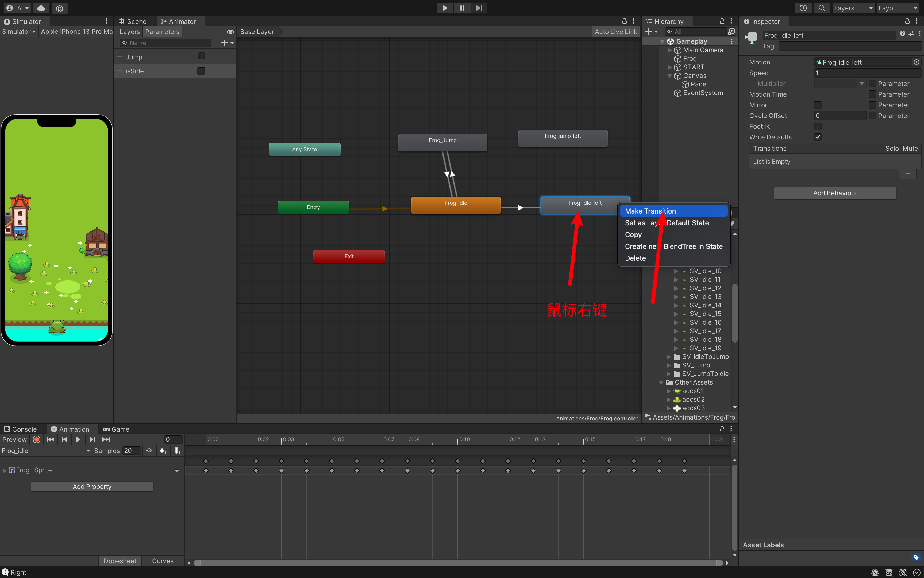
Task: Enable the Cycle Offset Parameter checkbox
Action: [872, 115]
